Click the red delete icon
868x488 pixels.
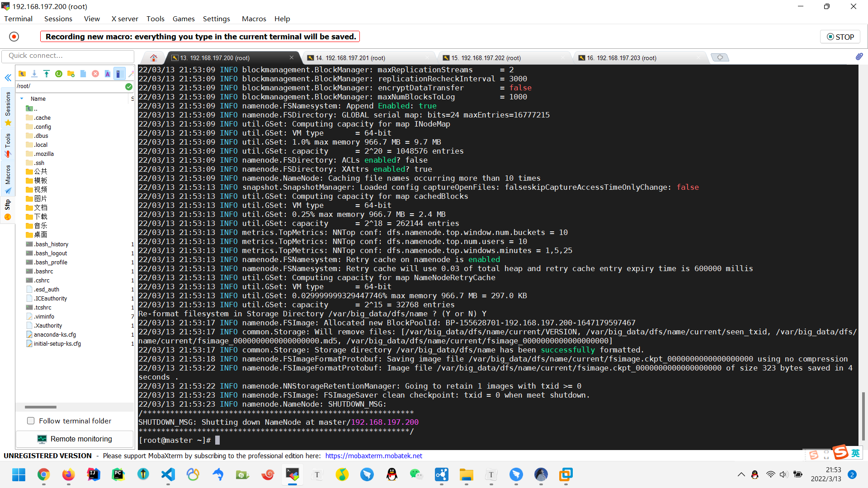tap(95, 74)
